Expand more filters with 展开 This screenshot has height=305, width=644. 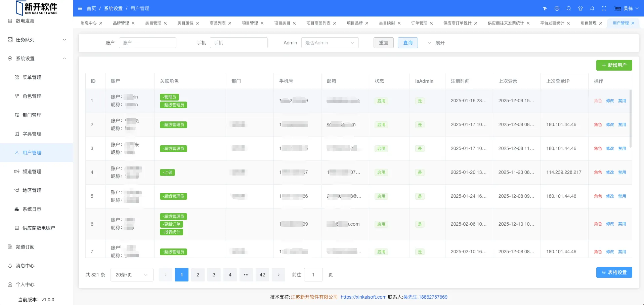[x=436, y=43]
